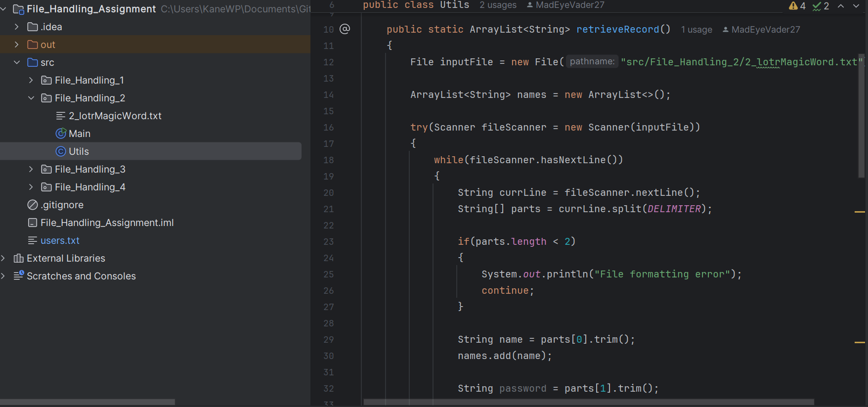Click the gutter @ icon on line 10

click(345, 29)
